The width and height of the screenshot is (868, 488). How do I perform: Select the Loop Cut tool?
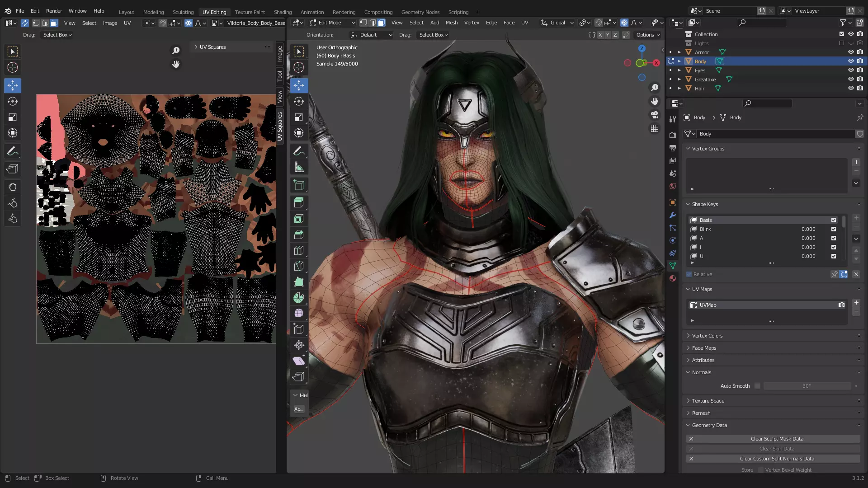click(299, 250)
